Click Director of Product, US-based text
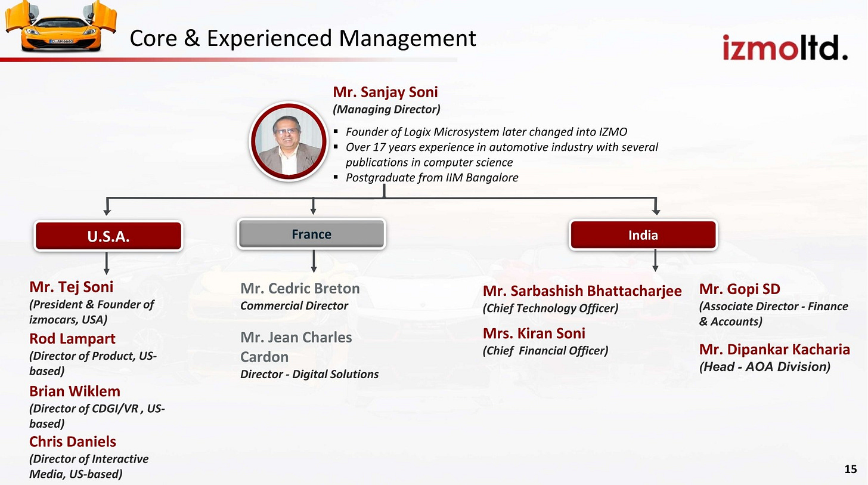 pyautogui.click(x=93, y=363)
